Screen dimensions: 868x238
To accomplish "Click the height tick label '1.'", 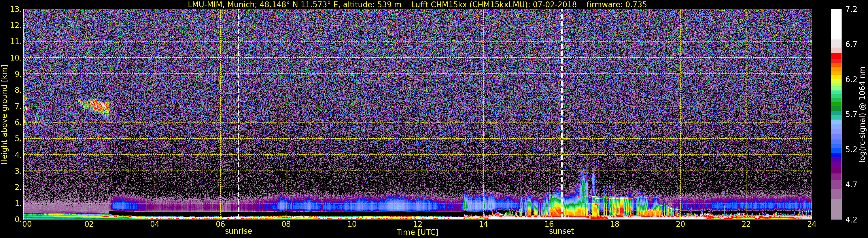I will point(18,204).
